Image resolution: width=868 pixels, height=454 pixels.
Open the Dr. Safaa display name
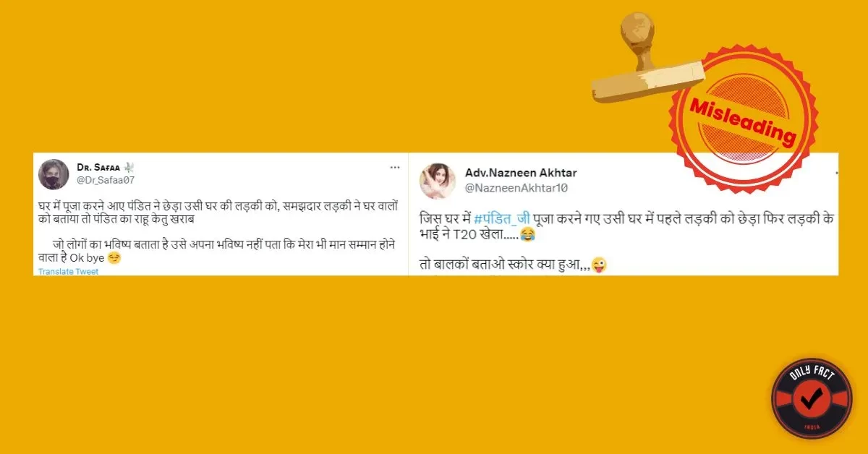click(x=99, y=167)
